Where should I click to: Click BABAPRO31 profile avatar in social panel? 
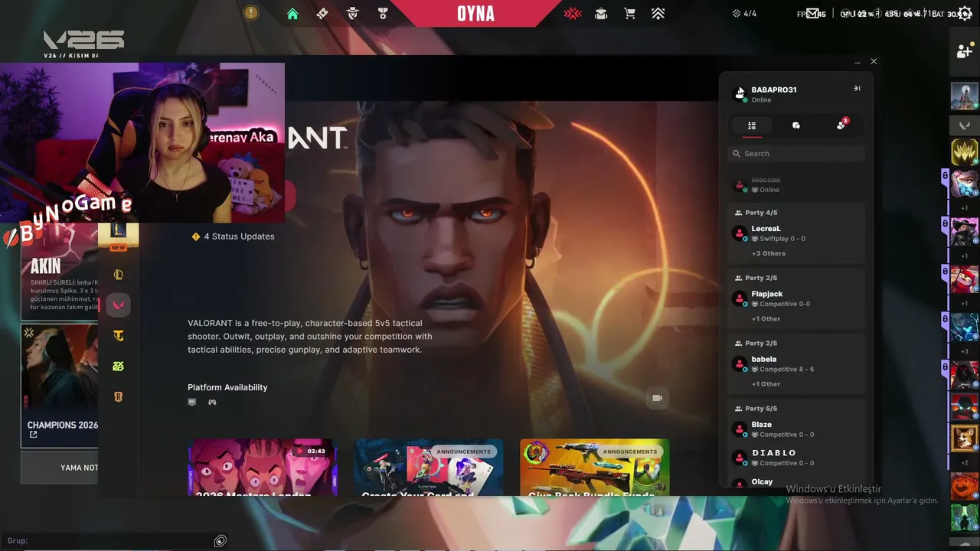click(740, 93)
